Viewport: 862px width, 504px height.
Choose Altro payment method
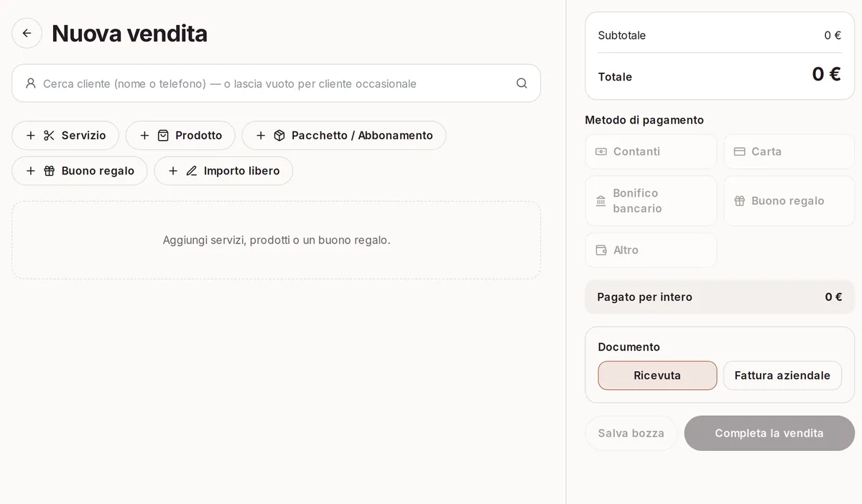[651, 250]
